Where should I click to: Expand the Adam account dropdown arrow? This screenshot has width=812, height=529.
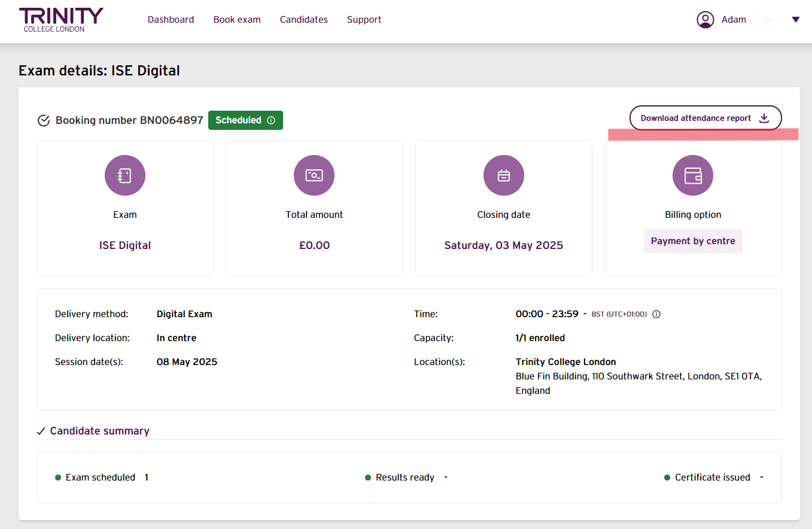coord(795,20)
